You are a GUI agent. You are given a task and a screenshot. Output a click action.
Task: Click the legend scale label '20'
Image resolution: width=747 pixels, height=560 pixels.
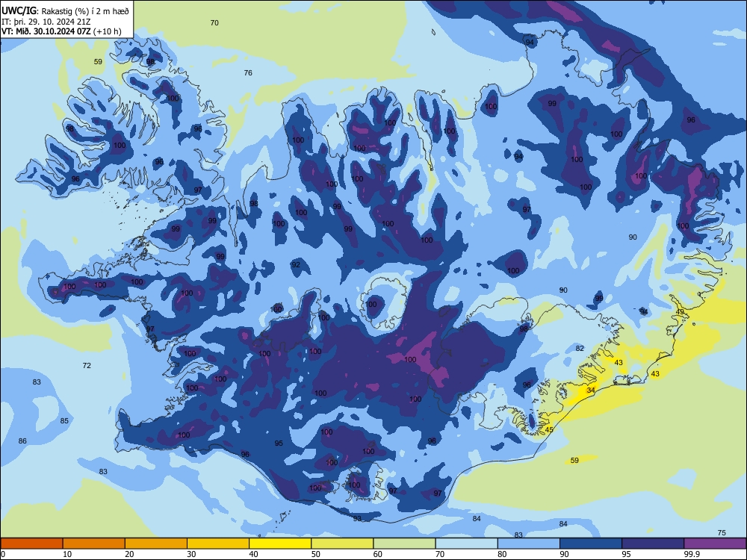click(129, 554)
